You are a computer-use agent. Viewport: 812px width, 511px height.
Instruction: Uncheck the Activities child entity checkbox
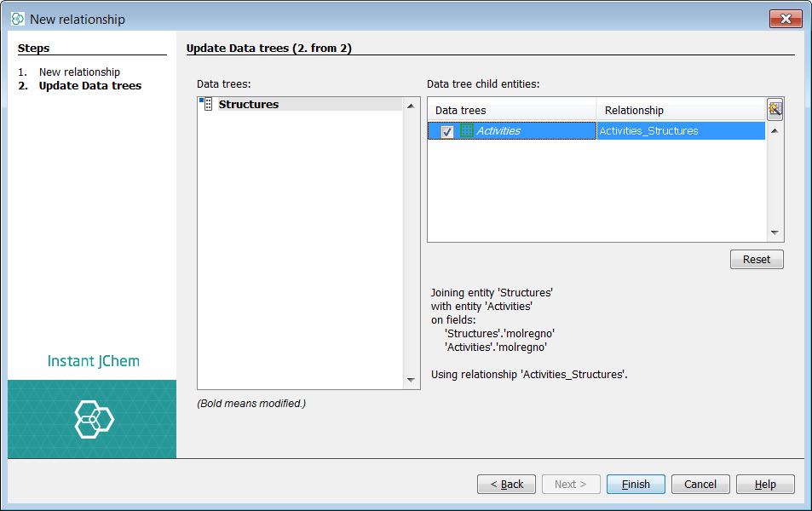click(447, 131)
